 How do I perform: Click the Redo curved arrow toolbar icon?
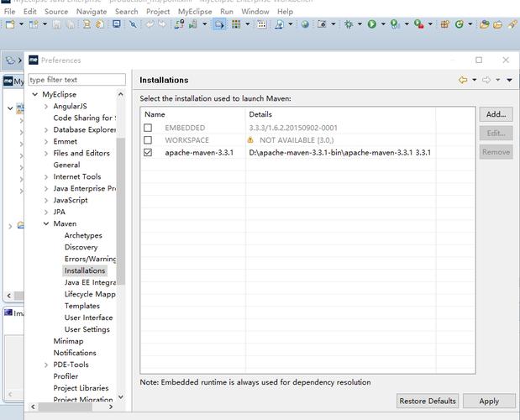[x=162, y=24]
